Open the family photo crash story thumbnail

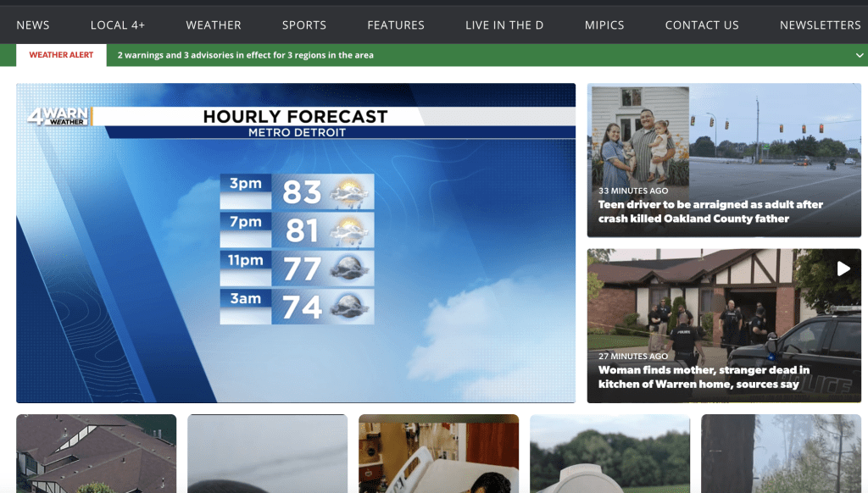pyautogui.click(x=724, y=160)
